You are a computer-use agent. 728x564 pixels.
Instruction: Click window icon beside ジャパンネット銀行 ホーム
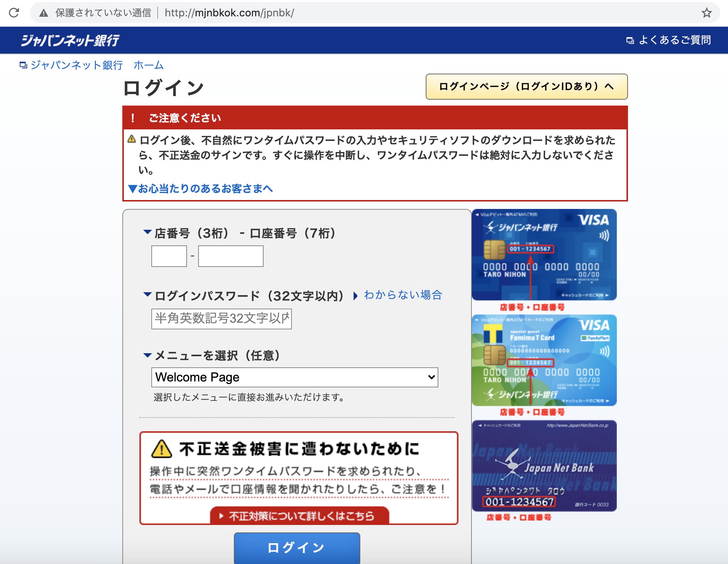(x=23, y=65)
